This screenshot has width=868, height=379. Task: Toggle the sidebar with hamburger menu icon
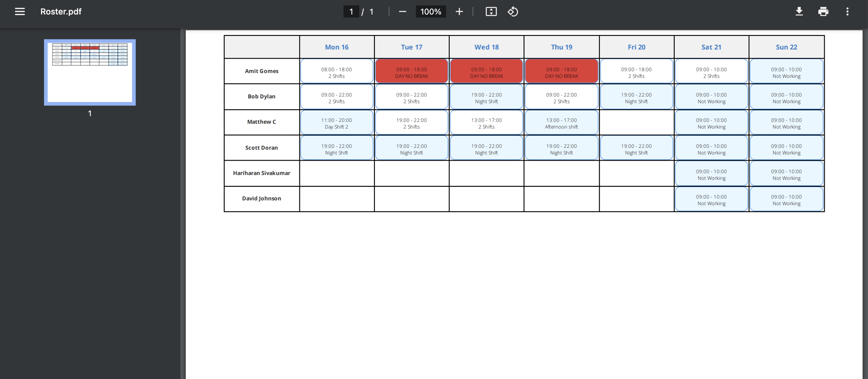[20, 11]
